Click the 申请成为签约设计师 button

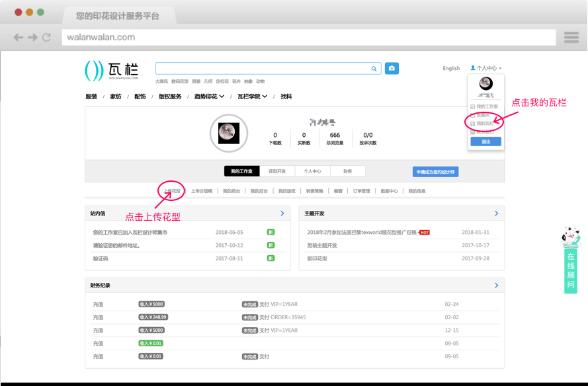click(435, 172)
